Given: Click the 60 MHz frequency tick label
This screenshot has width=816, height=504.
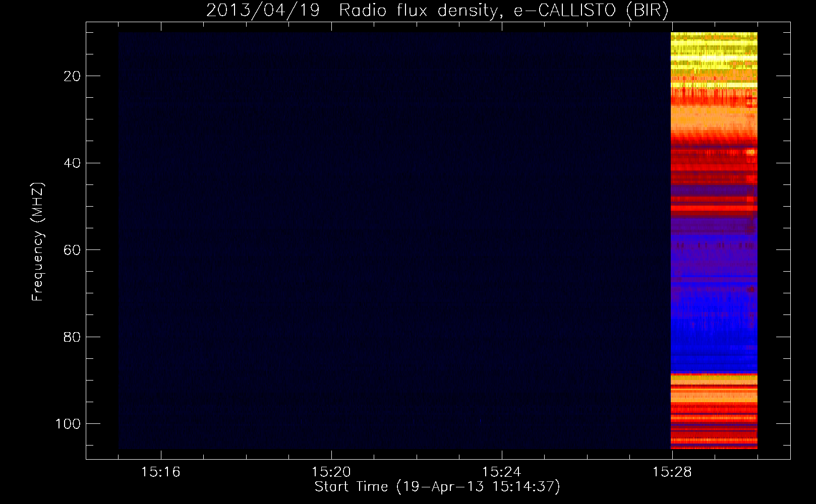Looking at the screenshot, I should coord(73,250).
